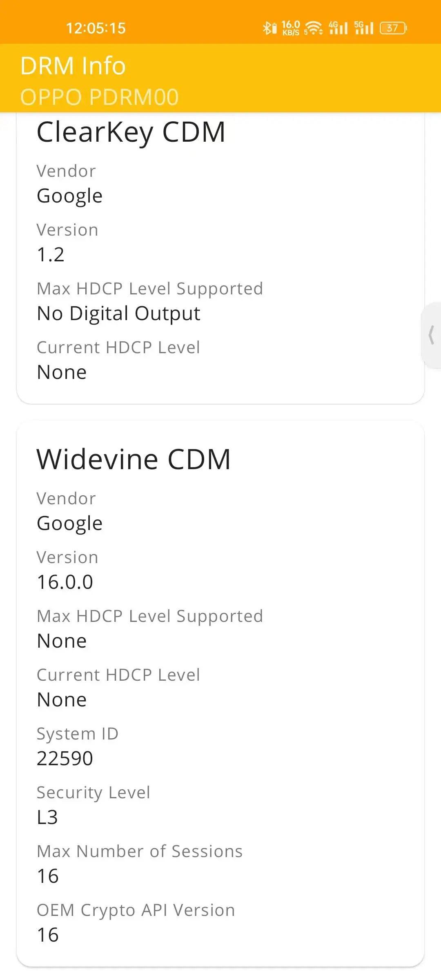Tap the 5G signal strength icon

click(364, 28)
